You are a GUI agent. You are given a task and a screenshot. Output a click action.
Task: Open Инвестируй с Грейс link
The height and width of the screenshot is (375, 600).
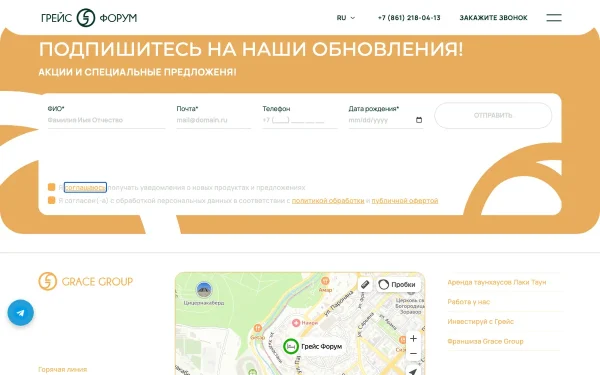click(481, 322)
